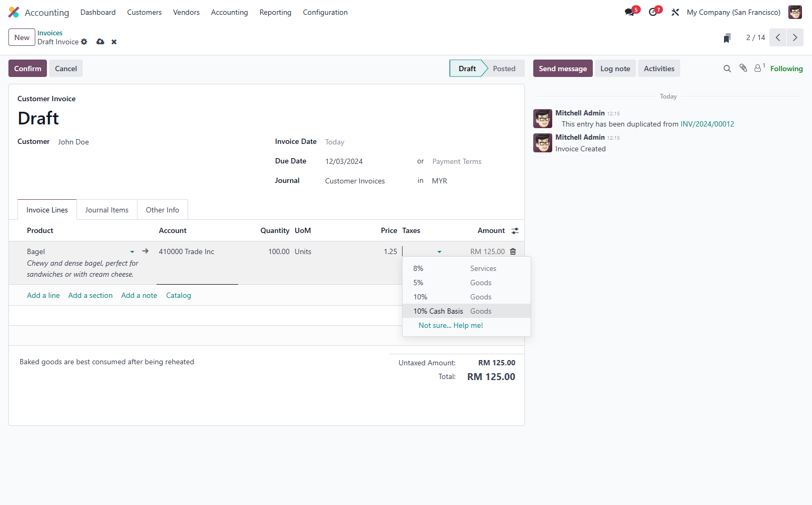
Task: Click Add a note link
Action: (x=139, y=295)
